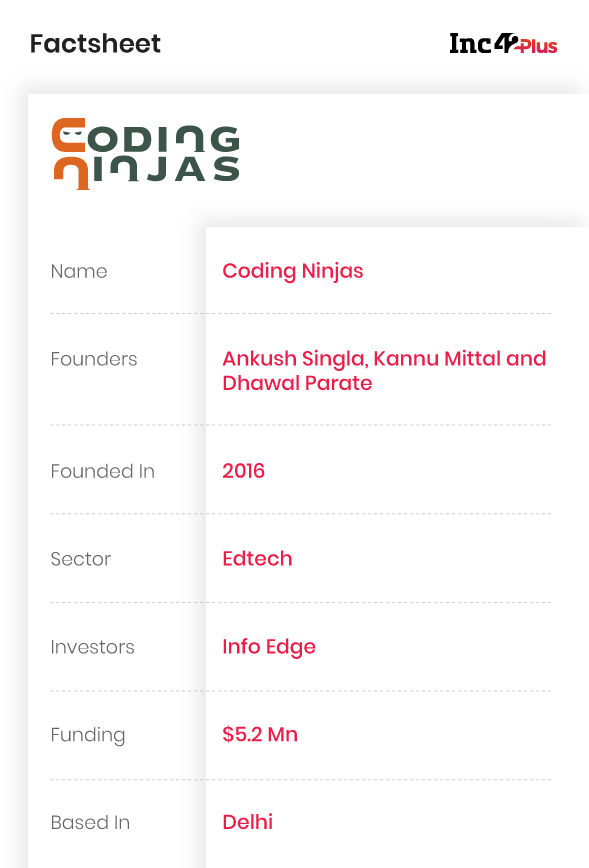Click the Name row label
Screen dimensions: 589x868
tap(79, 271)
